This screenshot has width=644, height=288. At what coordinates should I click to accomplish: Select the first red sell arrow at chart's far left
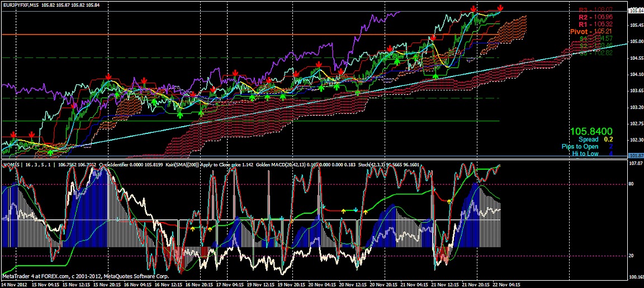(13, 135)
